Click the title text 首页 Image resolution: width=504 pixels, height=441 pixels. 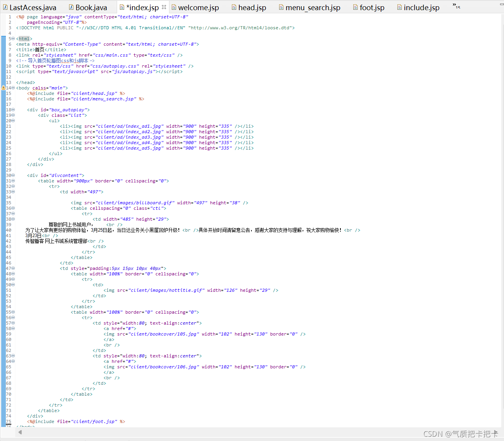(39, 50)
